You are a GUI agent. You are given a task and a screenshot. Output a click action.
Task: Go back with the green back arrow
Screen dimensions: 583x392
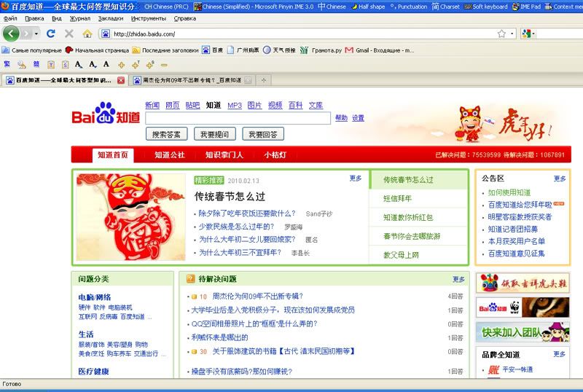point(11,34)
